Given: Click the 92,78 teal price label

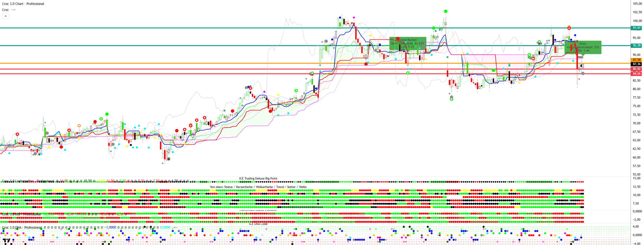Looking at the screenshot, I should pos(637,46).
